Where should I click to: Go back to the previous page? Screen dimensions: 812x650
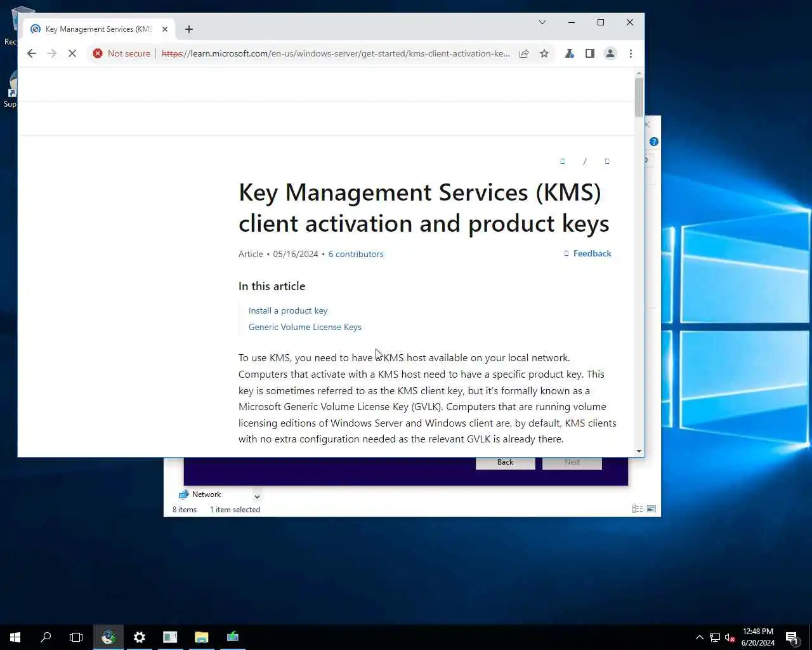coord(32,53)
